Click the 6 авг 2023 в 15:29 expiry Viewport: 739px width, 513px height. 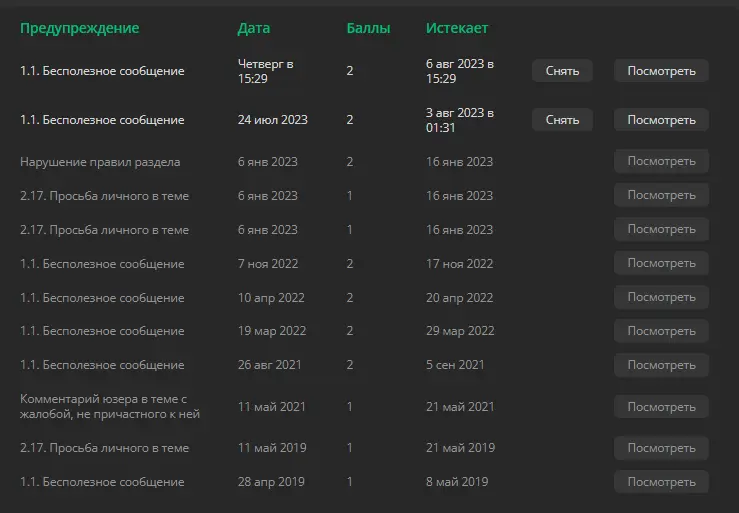460,71
